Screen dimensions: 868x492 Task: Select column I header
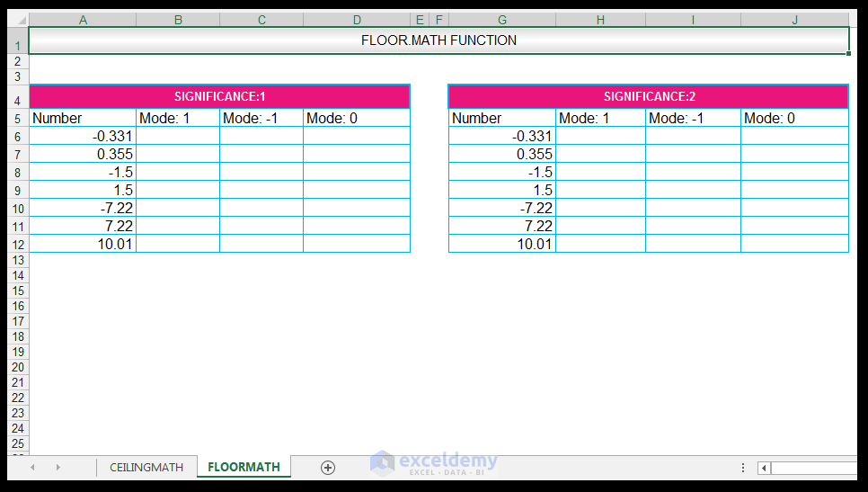click(693, 21)
